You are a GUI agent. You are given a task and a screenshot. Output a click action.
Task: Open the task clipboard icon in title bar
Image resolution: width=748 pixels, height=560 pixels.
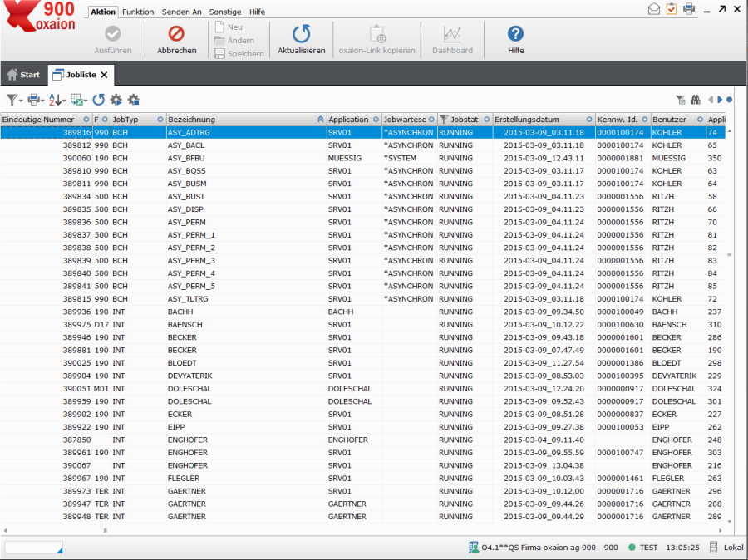(x=672, y=8)
